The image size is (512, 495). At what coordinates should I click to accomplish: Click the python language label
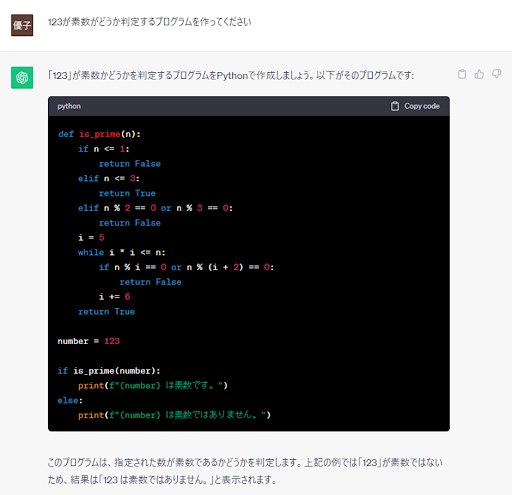point(69,106)
